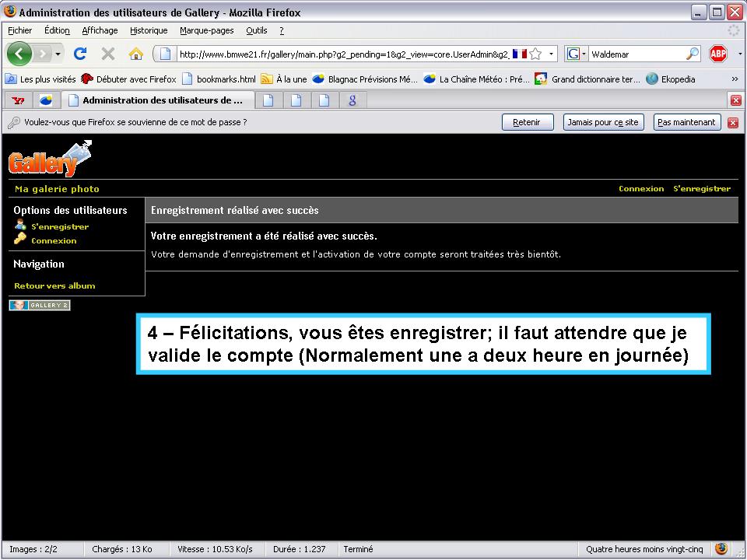
Task: Bookmark this page with the star icon
Action: (x=535, y=54)
